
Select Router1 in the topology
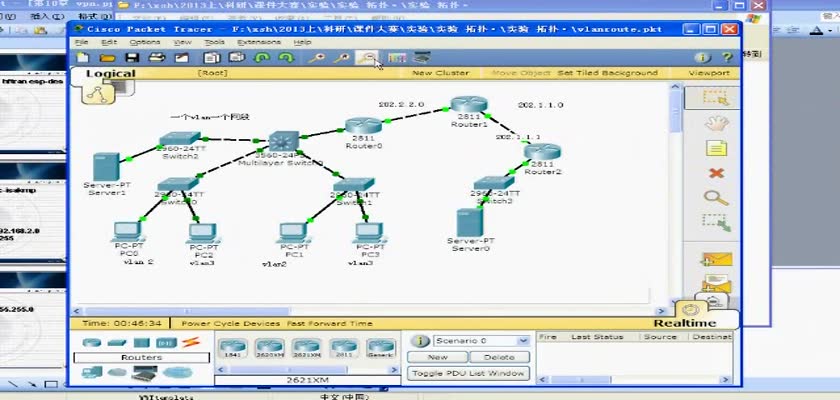coord(468,104)
